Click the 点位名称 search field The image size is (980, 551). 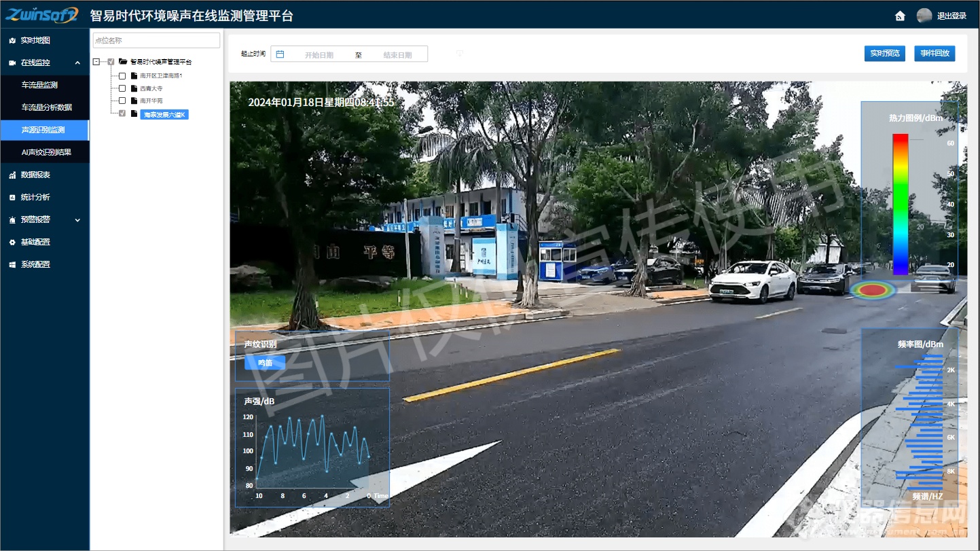pos(156,41)
